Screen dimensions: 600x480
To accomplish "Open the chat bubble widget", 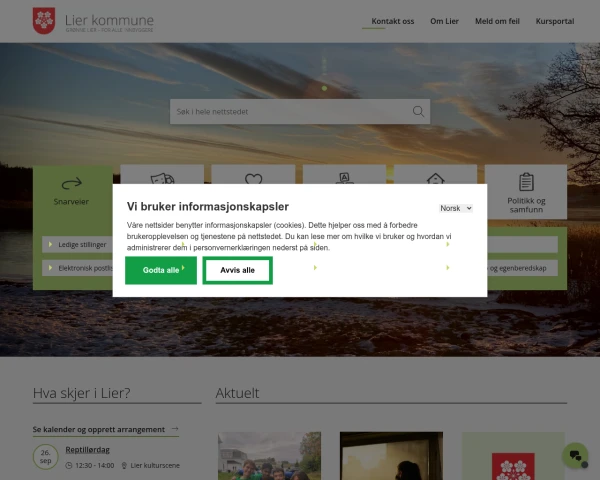I will (575, 455).
